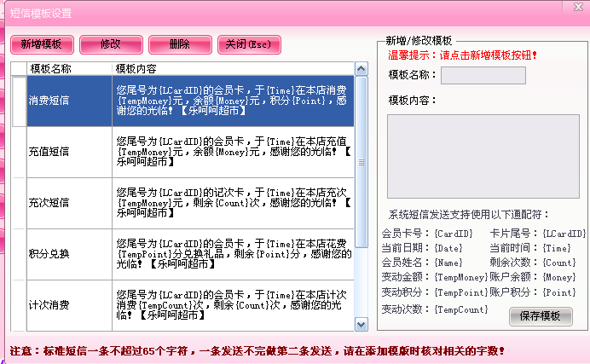Click the {Name} wildcard text
590x364 pixels.
[448, 263]
